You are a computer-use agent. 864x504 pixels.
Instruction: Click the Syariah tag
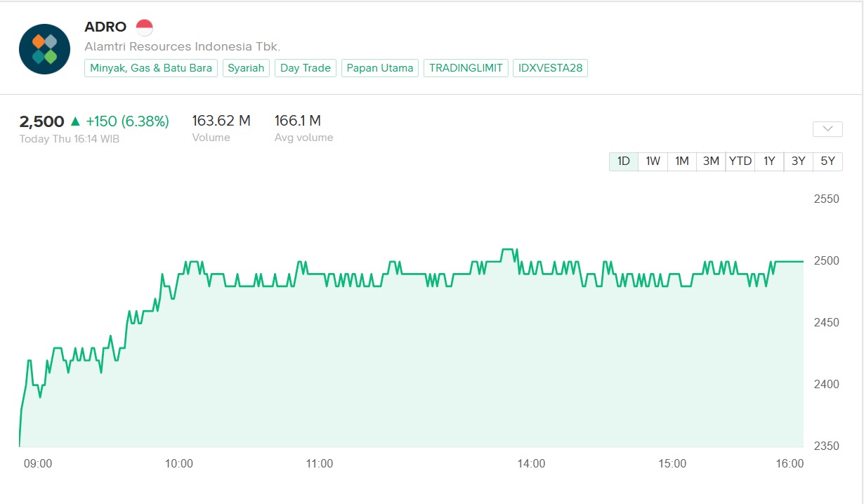pos(246,68)
